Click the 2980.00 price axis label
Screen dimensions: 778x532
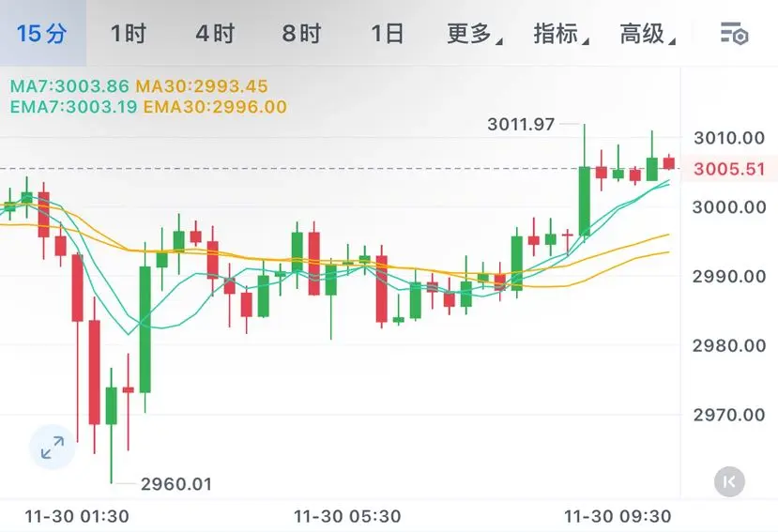click(729, 345)
